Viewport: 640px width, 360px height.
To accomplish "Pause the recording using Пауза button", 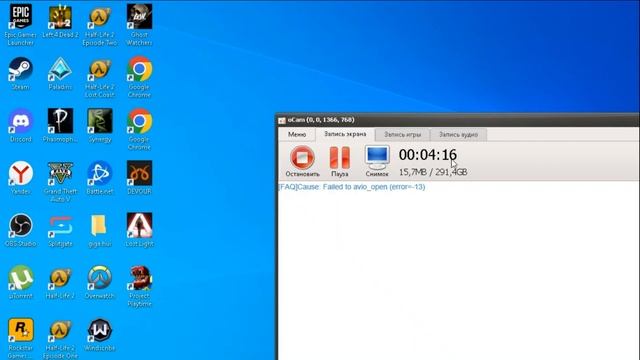I will (340, 161).
